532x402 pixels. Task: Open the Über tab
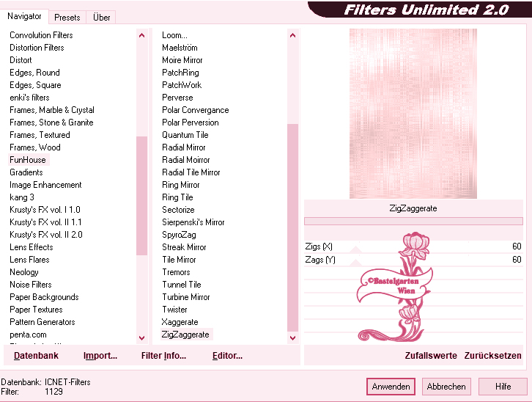pyautogui.click(x=101, y=18)
